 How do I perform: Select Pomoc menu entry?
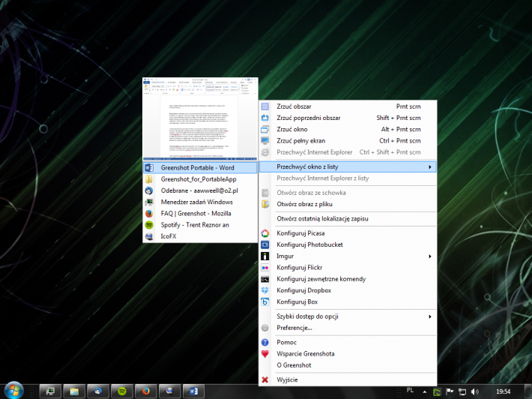tap(348, 342)
